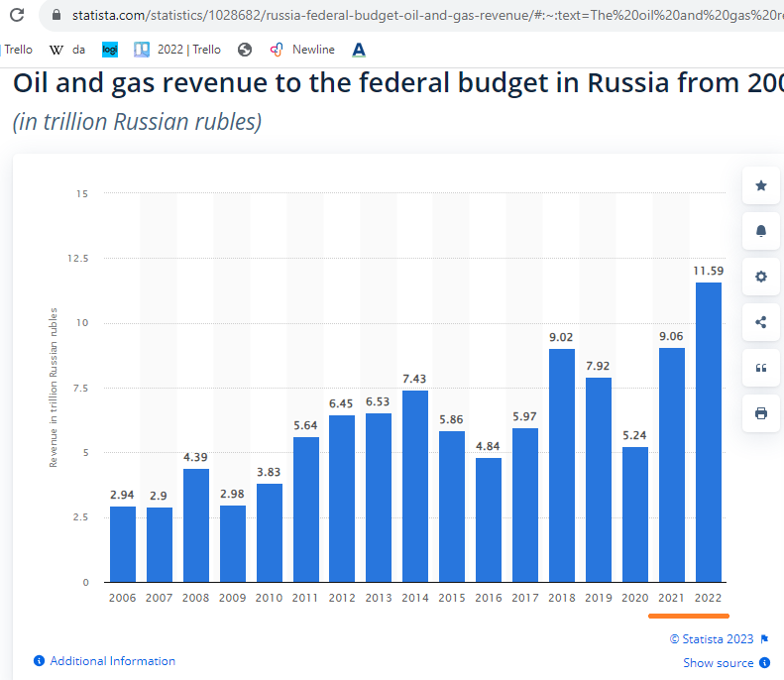This screenshot has width=784, height=680.
Task: Click the x-axis year label '2013'
Action: 379,598
